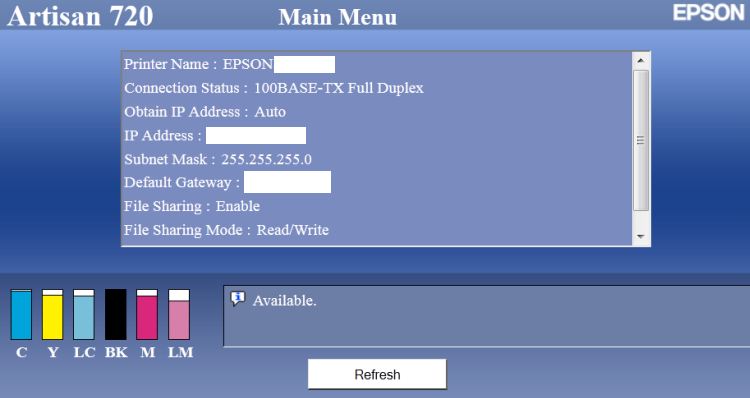Click the info speech bubble status icon
The image size is (750, 398).
click(x=238, y=299)
